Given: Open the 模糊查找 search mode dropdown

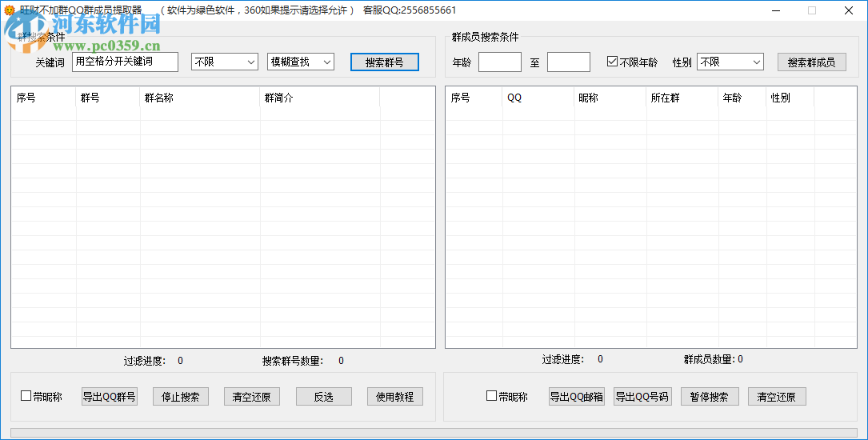Looking at the screenshot, I should [301, 62].
